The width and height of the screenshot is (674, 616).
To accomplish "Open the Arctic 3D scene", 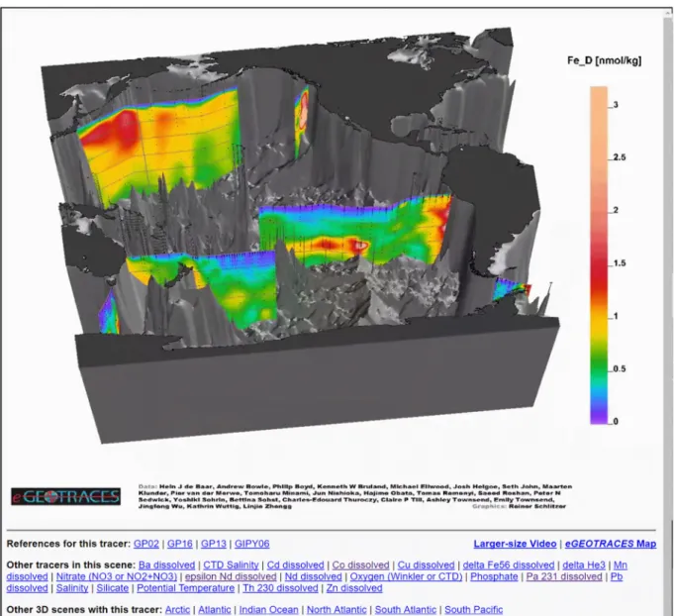I will [177, 610].
